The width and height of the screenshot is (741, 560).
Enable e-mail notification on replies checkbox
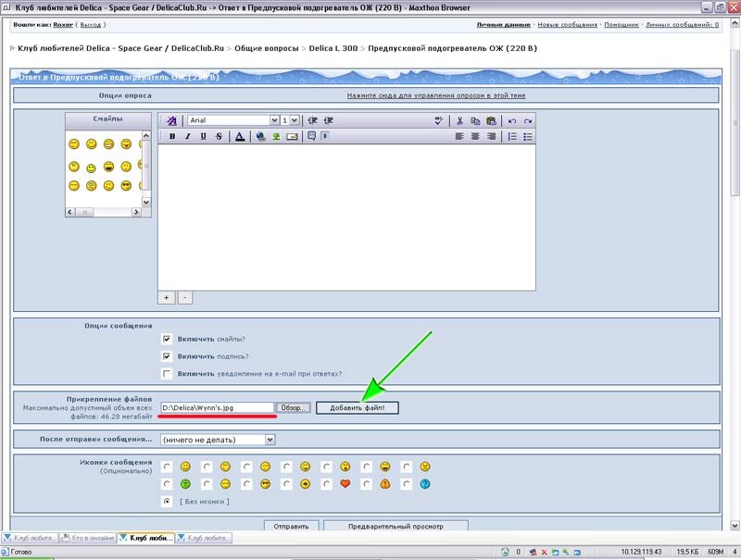(167, 374)
